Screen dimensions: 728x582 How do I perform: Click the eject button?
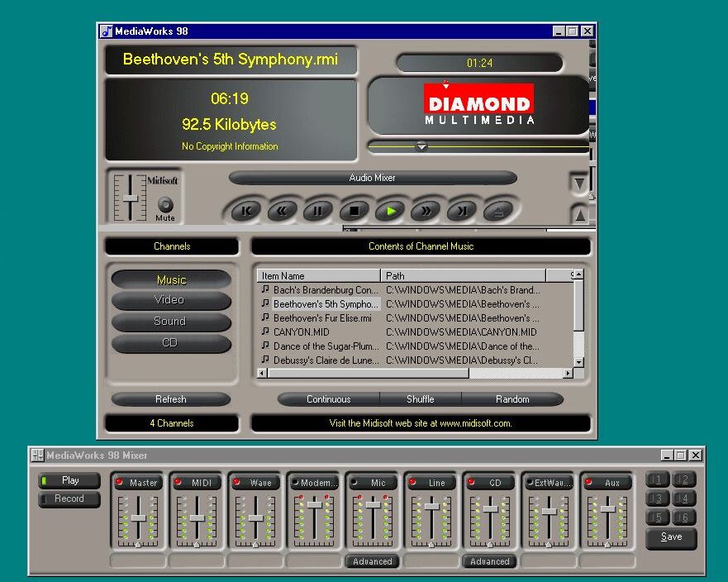pos(497,212)
